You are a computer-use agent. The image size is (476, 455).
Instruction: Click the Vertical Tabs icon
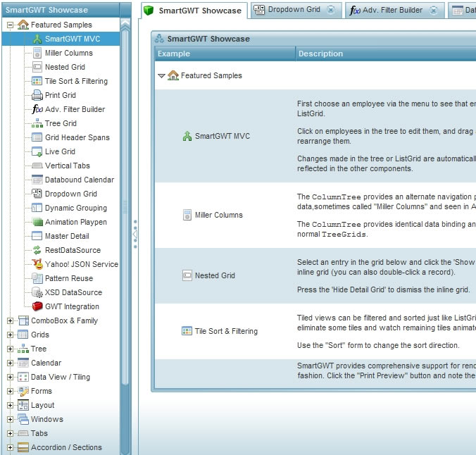tap(37, 166)
